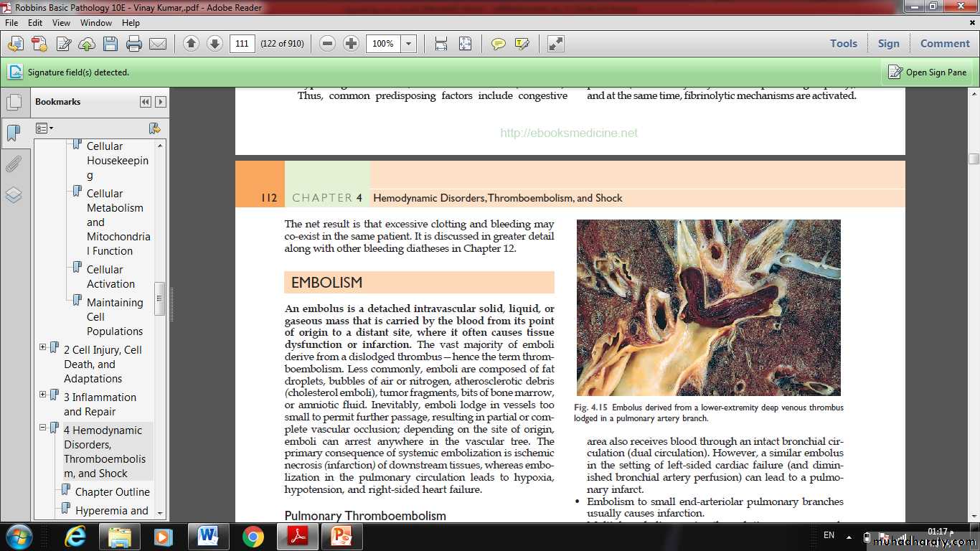
Task: Switch to read mode with the arrows icon
Action: (556, 44)
